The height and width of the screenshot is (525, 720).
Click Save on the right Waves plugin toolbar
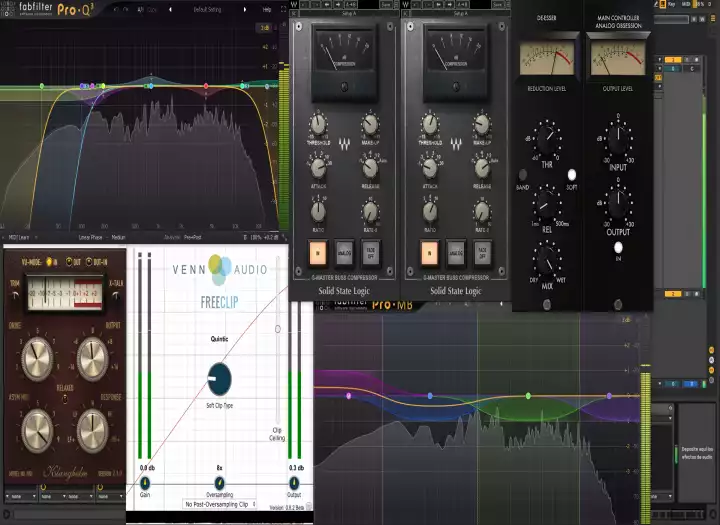pos(497,4)
